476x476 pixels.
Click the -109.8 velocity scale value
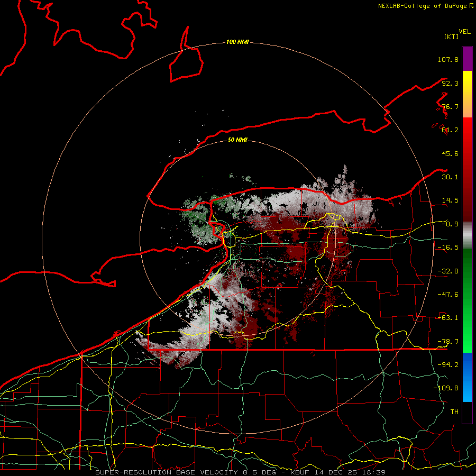446,388
